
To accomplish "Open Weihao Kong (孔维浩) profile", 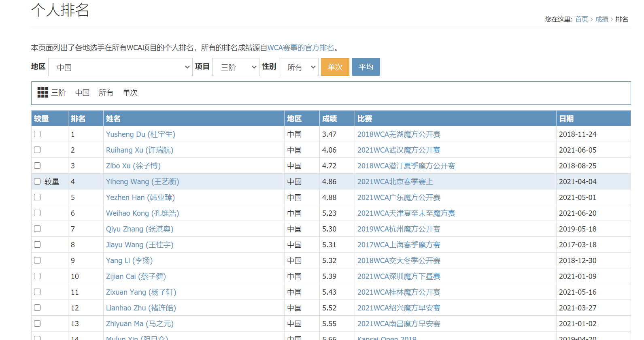I will pyautogui.click(x=142, y=213).
